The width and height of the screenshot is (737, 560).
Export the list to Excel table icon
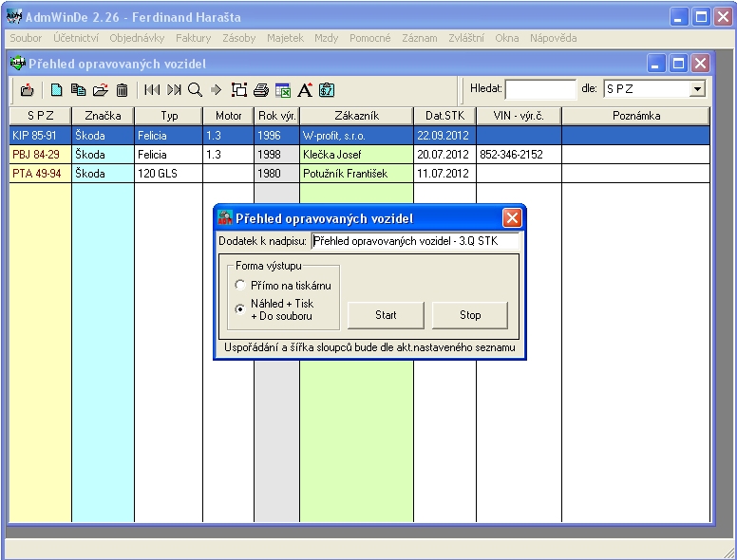(x=283, y=90)
